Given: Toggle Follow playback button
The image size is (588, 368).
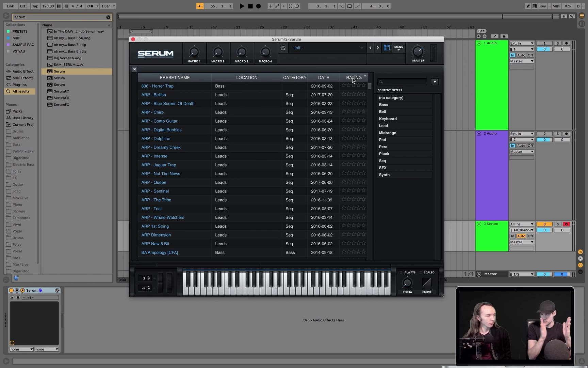Looking at the screenshot, I should [x=200, y=6].
